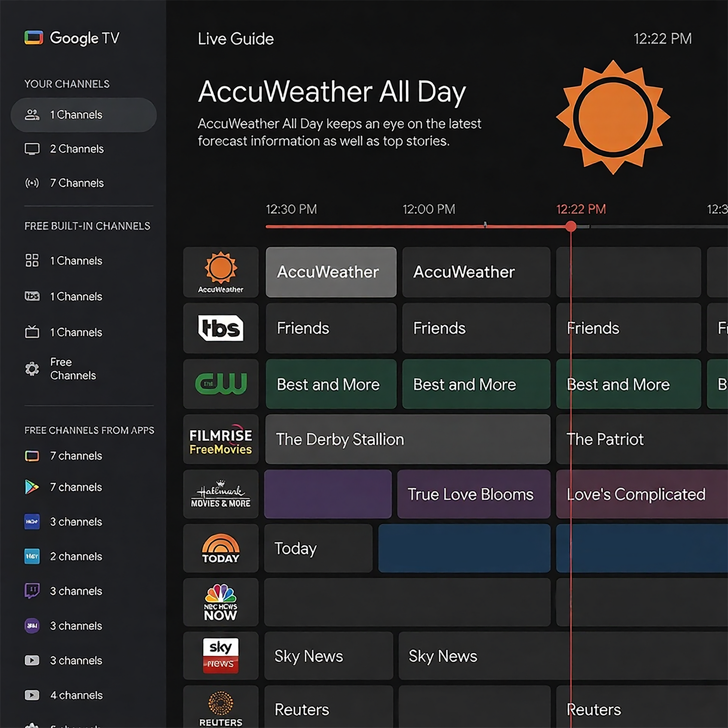The width and height of the screenshot is (728, 728).
Task: Select the tbs channel logo
Action: (x=221, y=328)
